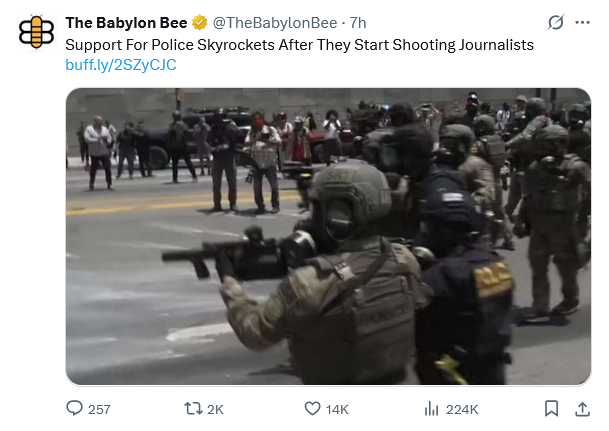Click the 14K likes count
The image size is (609, 431).
337,409
